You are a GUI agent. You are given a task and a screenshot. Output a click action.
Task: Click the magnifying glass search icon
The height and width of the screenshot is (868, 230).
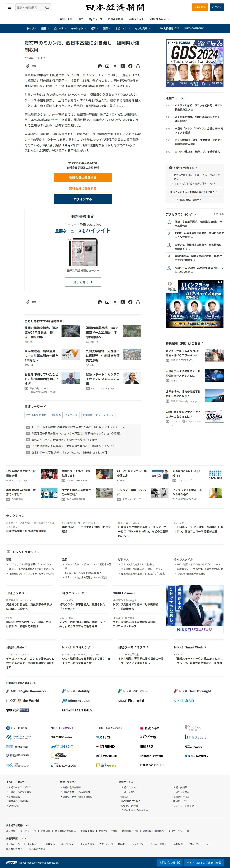coord(47,7)
